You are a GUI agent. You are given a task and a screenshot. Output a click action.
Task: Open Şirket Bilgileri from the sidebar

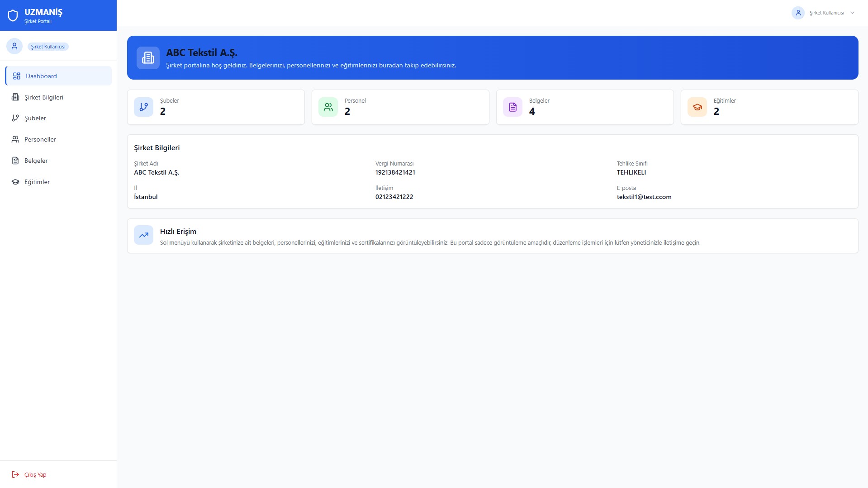click(x=44, y=97)
